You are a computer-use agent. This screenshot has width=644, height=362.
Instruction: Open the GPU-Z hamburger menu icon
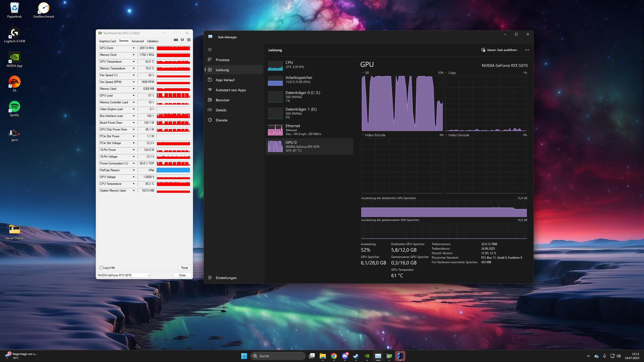click(189, 40)
